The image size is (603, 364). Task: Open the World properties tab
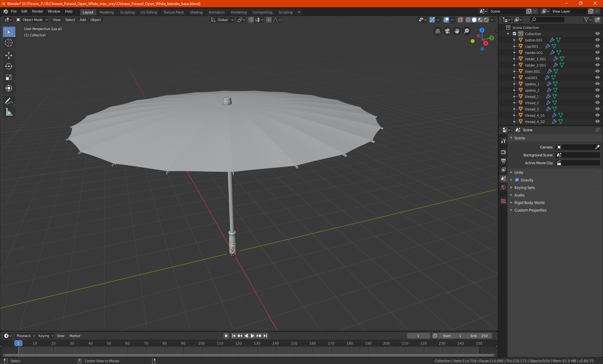pyautogui.click(x=503, y=187)
